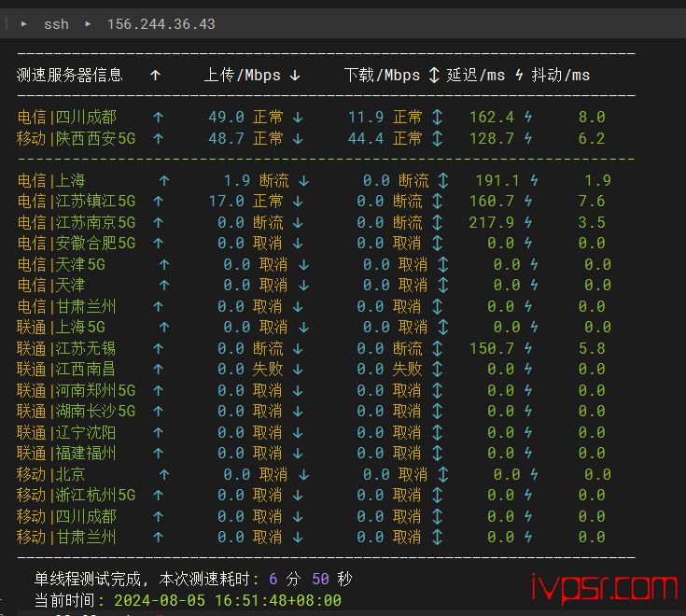
Task: Click latency value 217.9
Action: point(492,222)
